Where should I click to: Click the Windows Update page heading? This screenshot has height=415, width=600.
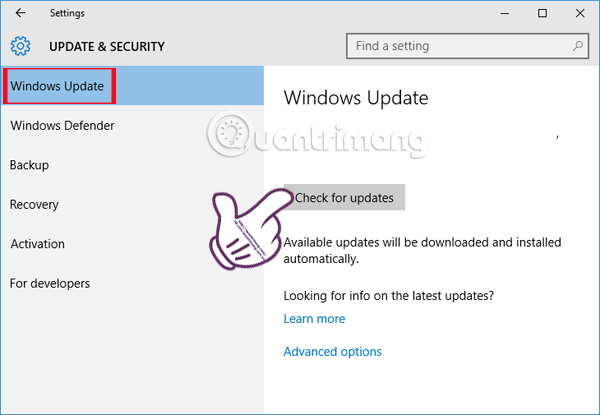(356, 98)
